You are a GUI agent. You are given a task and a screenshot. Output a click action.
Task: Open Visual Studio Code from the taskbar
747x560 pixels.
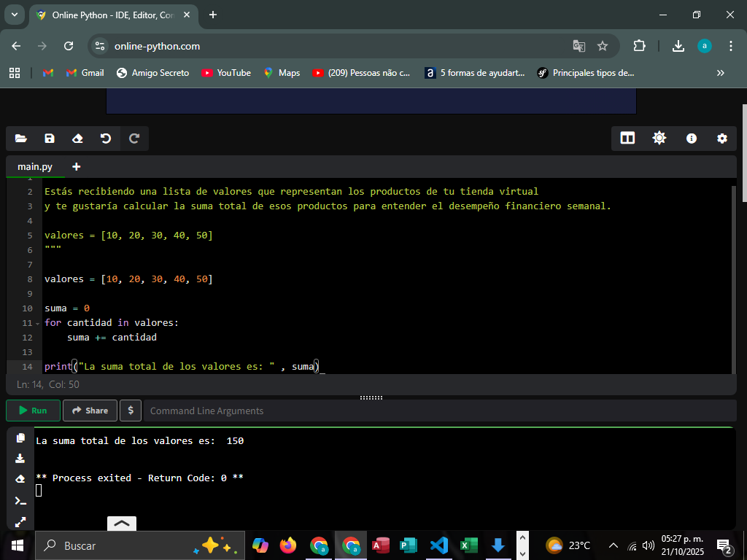(x=438, y=545)
